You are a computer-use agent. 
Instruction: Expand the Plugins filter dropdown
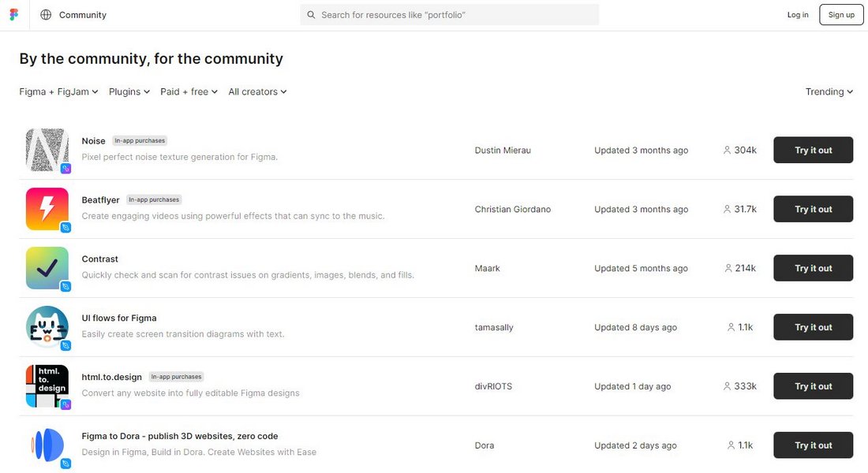coord(129,91)
